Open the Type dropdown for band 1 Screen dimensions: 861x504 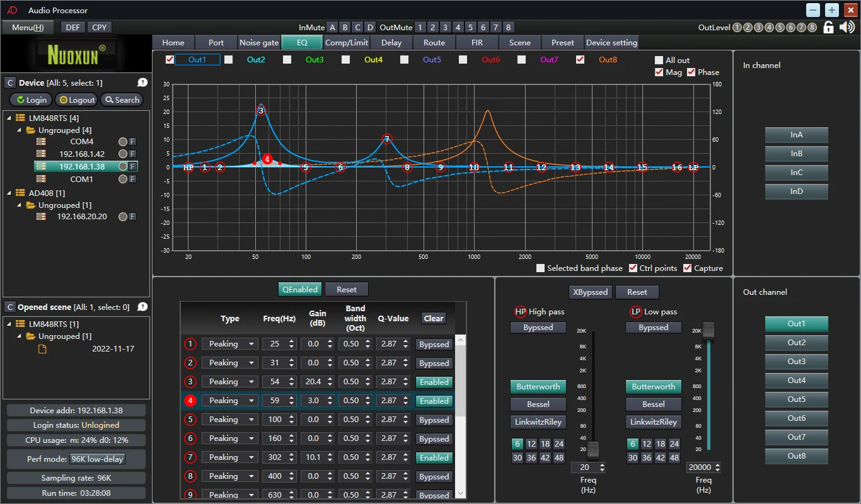230,344
